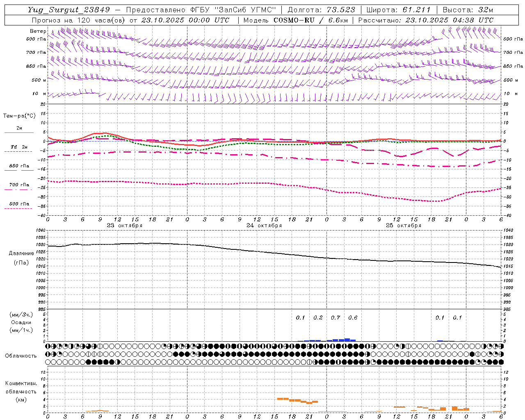The width and height of the screenshot is (525, 420).
Task: Click the Осадки panel label
Action: coord(21,322)
